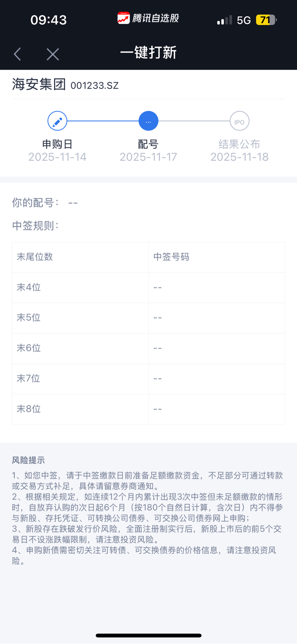Tap the back arrow icon
The image size is (297, 644).
[x=17, y=54]
